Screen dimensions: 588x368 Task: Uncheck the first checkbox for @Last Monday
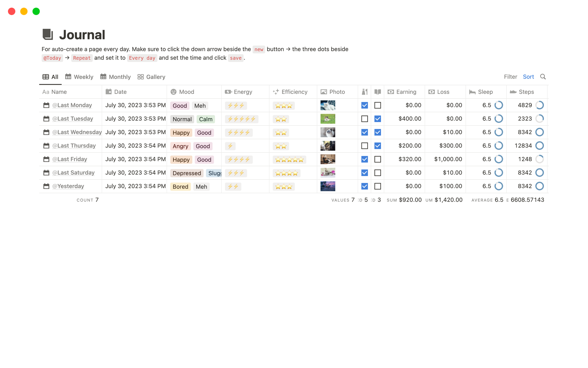click(x=364, y=105)
